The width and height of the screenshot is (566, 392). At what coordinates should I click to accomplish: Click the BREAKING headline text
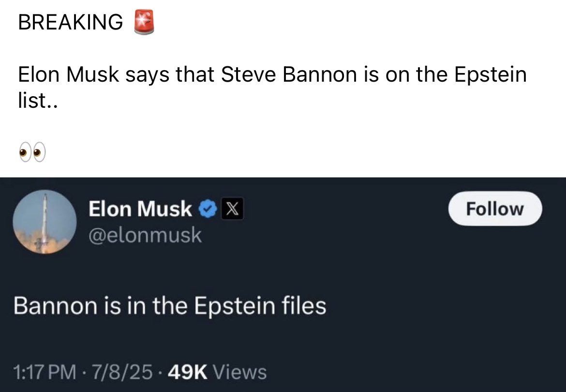click(71, 22)
